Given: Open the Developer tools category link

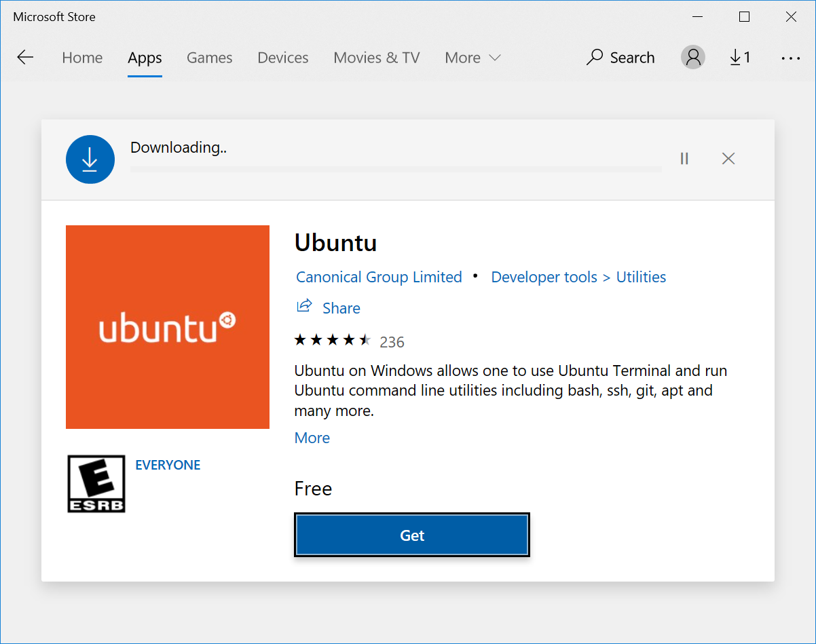Looking at the screenshot, I should 544,277.
